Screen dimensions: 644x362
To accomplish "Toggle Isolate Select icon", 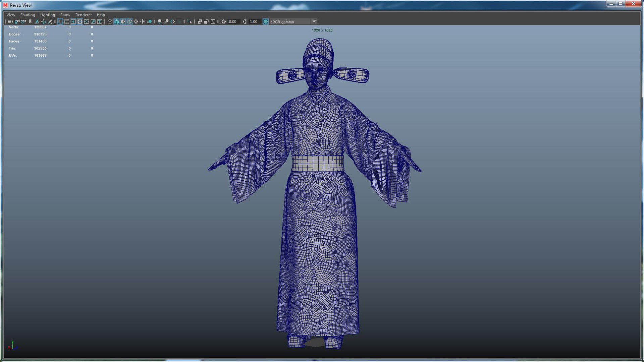I will click(189, 21).
